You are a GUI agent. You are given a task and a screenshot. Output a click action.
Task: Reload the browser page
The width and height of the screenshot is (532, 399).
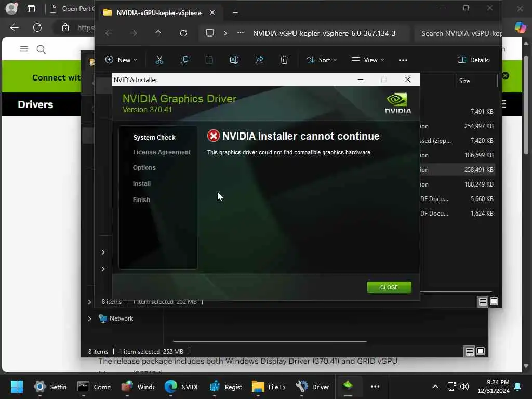point(37,28)
